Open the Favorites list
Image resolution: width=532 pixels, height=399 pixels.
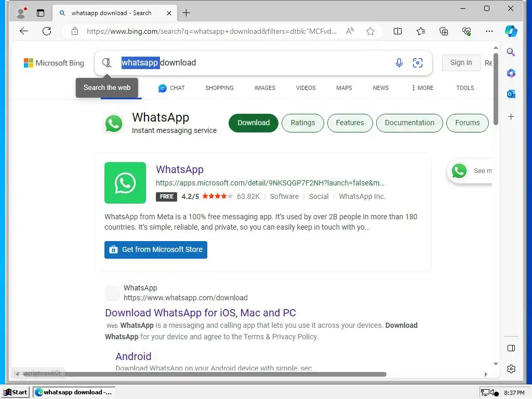(x=421, y=31)
